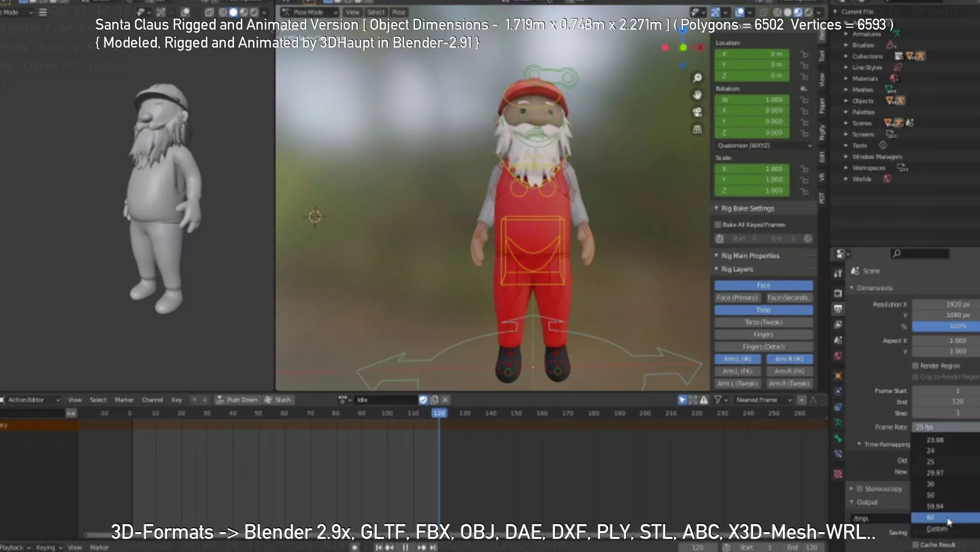Open the Tool properties tab icon
The image size is (980, 552).
838,273
